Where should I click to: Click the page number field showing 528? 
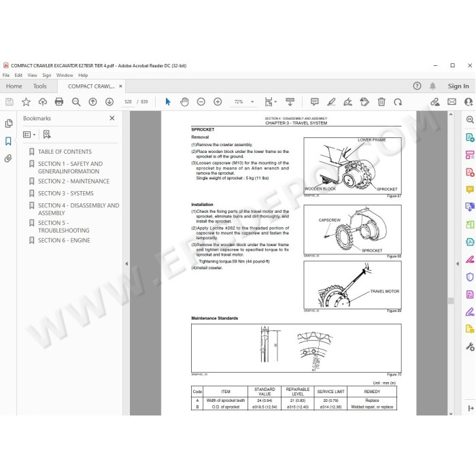tap(128, 102)
